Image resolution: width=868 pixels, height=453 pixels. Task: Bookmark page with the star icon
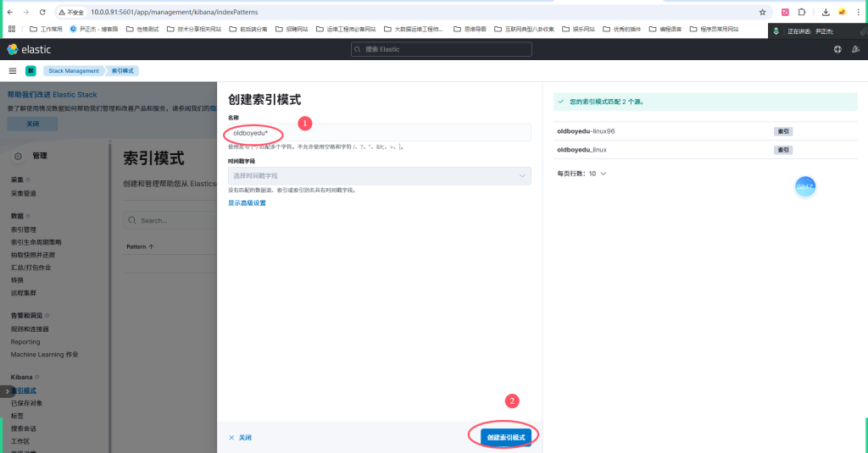tap(762, 13)
